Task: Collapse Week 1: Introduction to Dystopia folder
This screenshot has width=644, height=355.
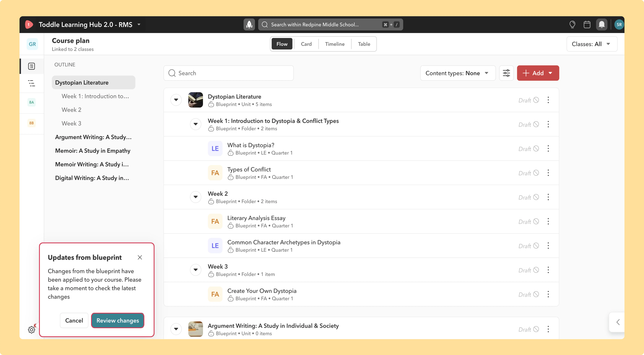Action: 195,124
